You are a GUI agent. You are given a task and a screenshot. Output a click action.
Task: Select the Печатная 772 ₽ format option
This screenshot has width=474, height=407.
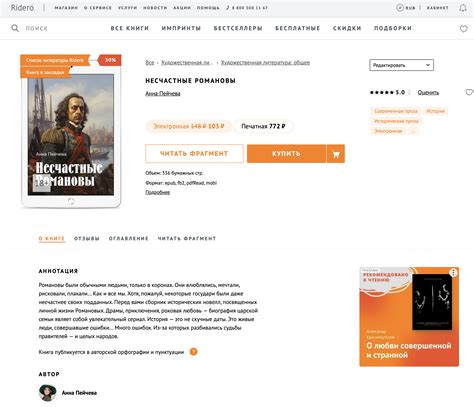click(263, 126)
